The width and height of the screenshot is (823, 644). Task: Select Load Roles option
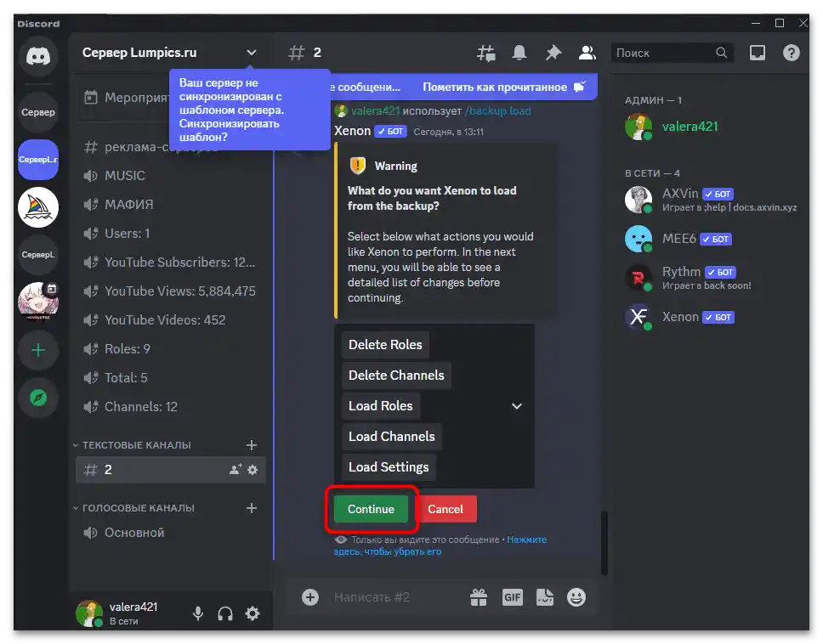[x=381, y=406]
